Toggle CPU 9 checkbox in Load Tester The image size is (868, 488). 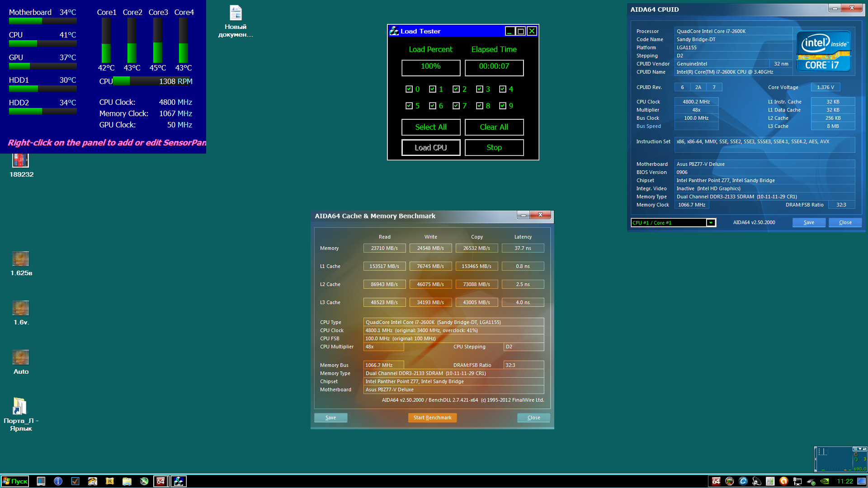coord(502,106)
